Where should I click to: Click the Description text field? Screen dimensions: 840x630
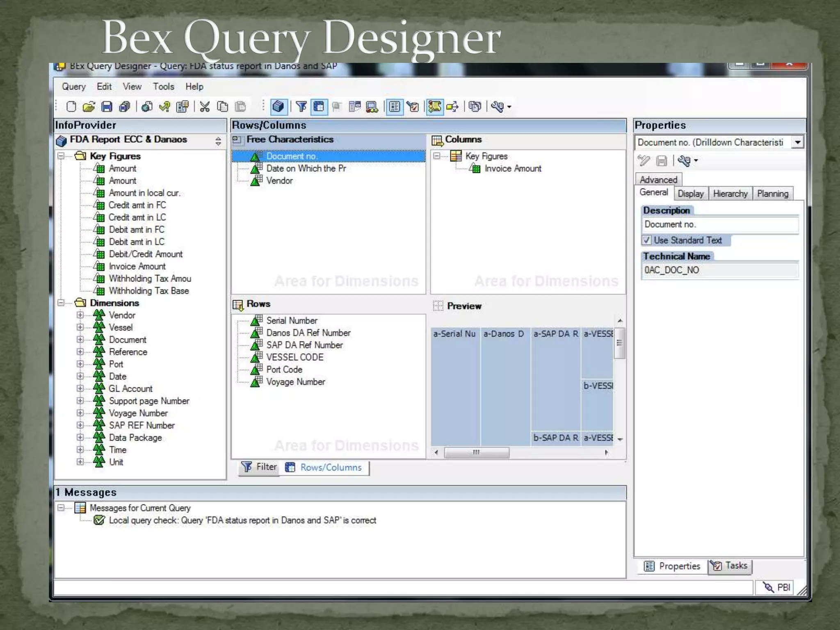tap(720, 224)
